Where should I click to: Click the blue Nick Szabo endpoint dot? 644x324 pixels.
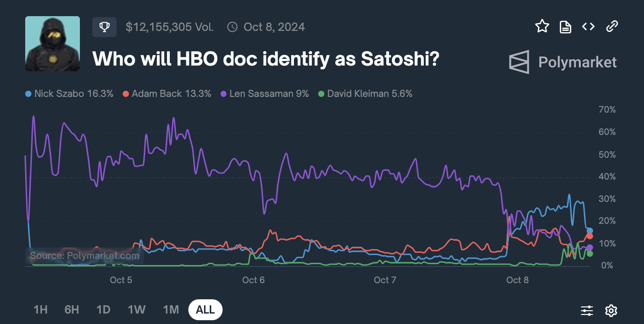click(590, 230)
